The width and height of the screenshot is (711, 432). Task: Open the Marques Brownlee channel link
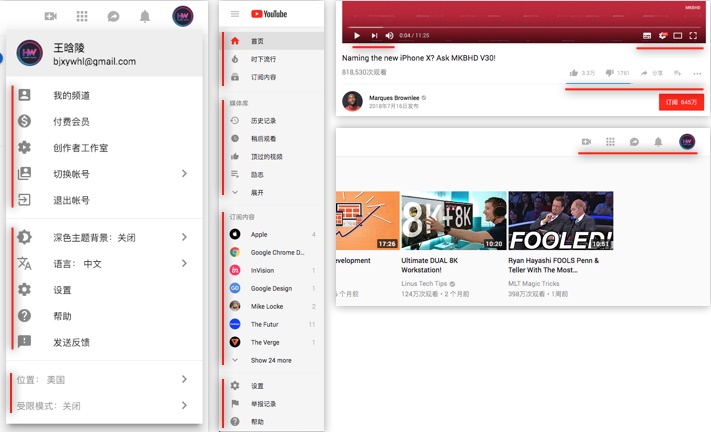point(394,97)
